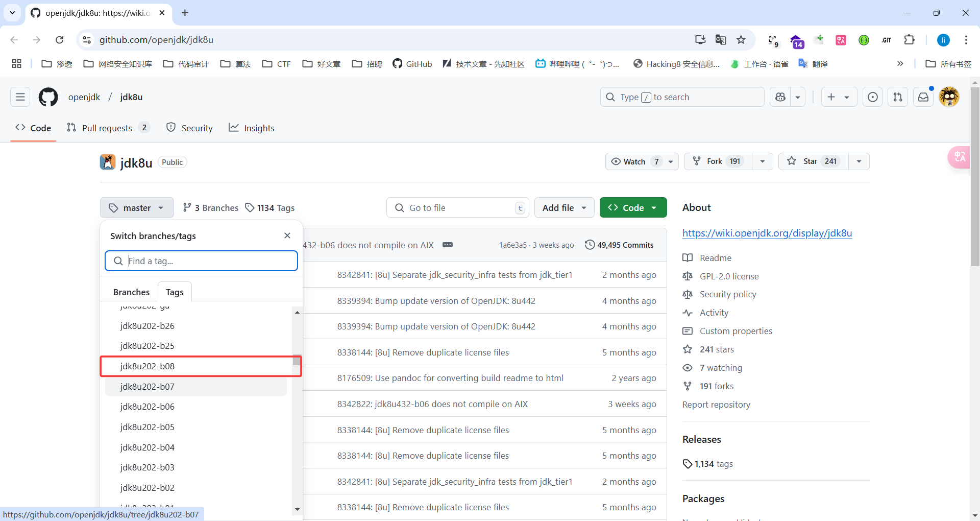Click the create new plus icon
Image resolution: width=980 pixels, height=521 pixels.
coord(831,97)
